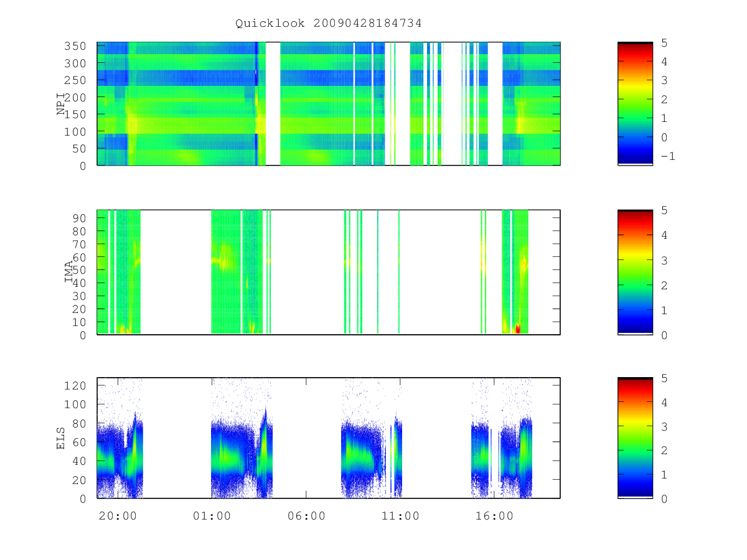Click the plot title "Quicklook 20090428184734"
747x560 pixels.
click(328, 23)
